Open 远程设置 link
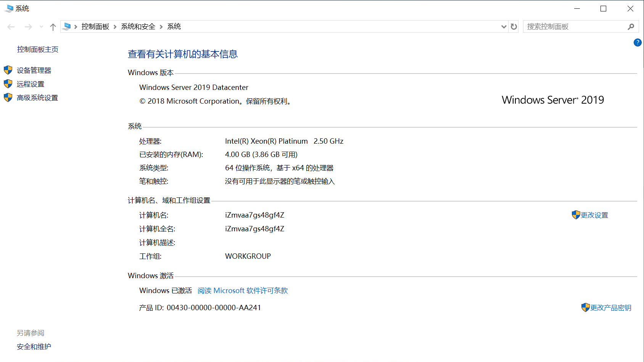 coord(31,84)
